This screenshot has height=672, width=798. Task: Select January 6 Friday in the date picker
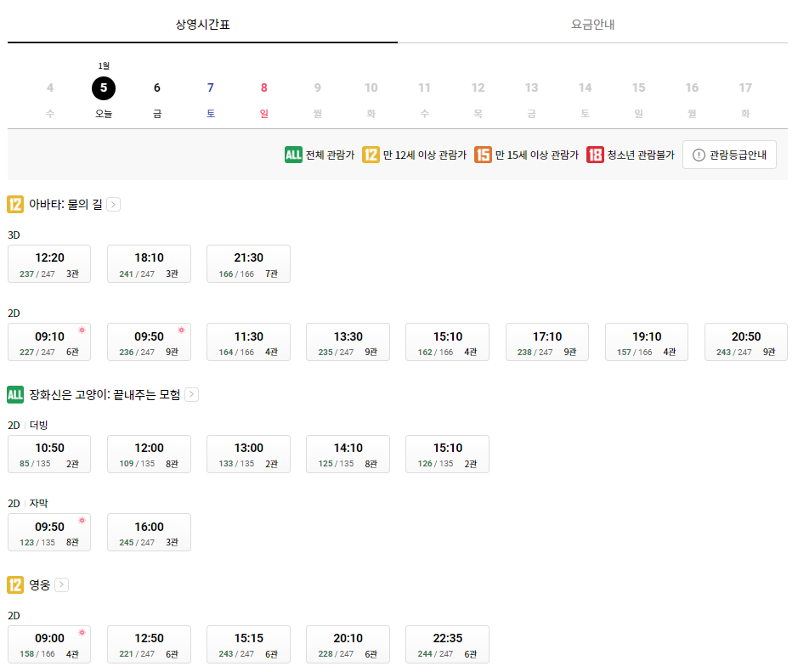[x=156, y=88]
